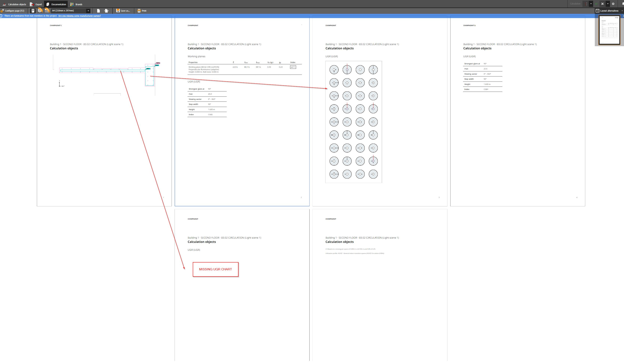This screenshot has width=624, height=364.
Task: Select the orange-framed layout thumbnail
Action: (x=609, y=30)
